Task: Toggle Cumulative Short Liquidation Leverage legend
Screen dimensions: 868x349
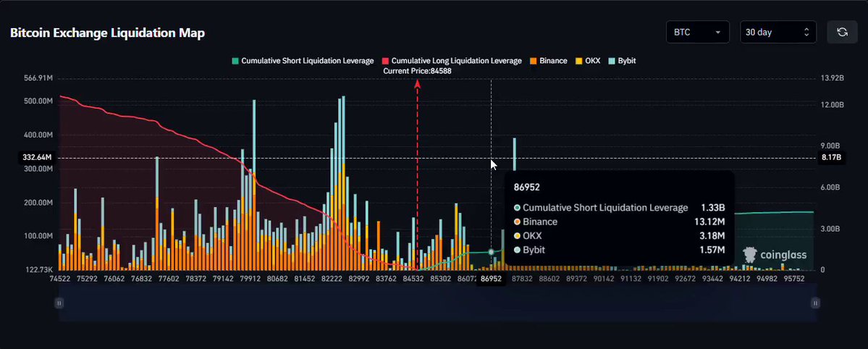Action: tap(303, 61)
